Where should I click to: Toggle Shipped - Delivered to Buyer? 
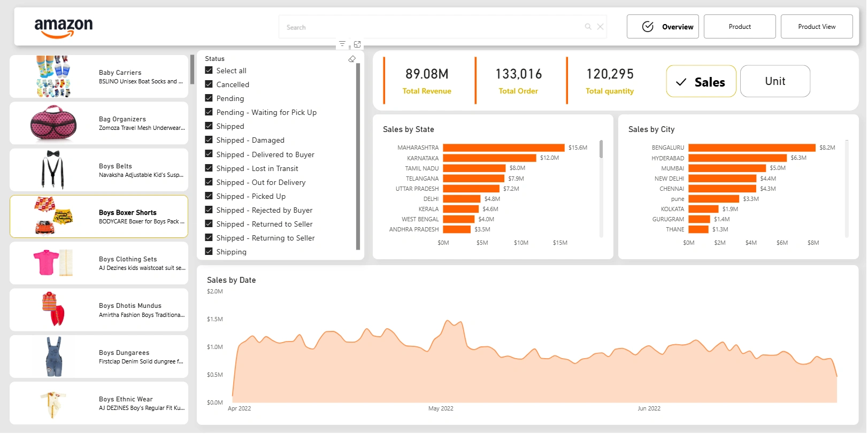(x=209, y=154)
